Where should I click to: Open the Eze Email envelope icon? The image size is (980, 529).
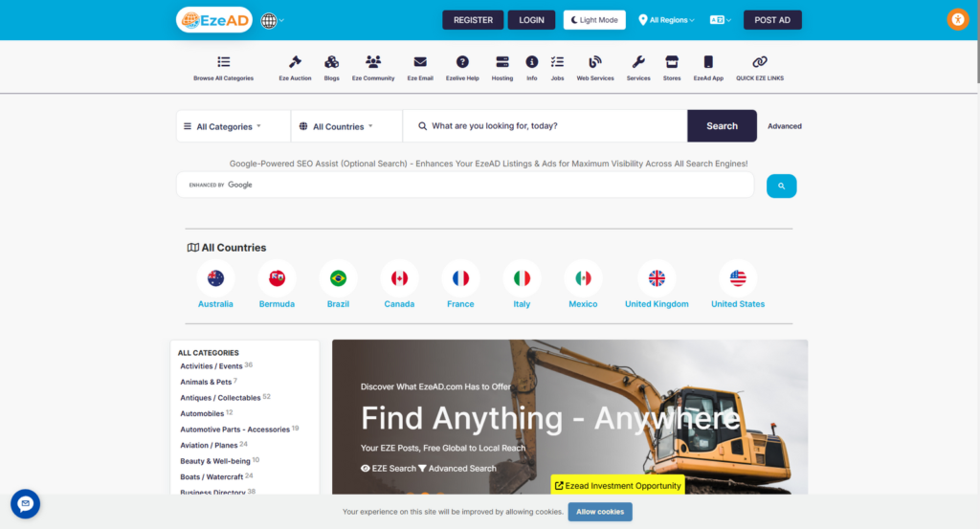[420, 62]
